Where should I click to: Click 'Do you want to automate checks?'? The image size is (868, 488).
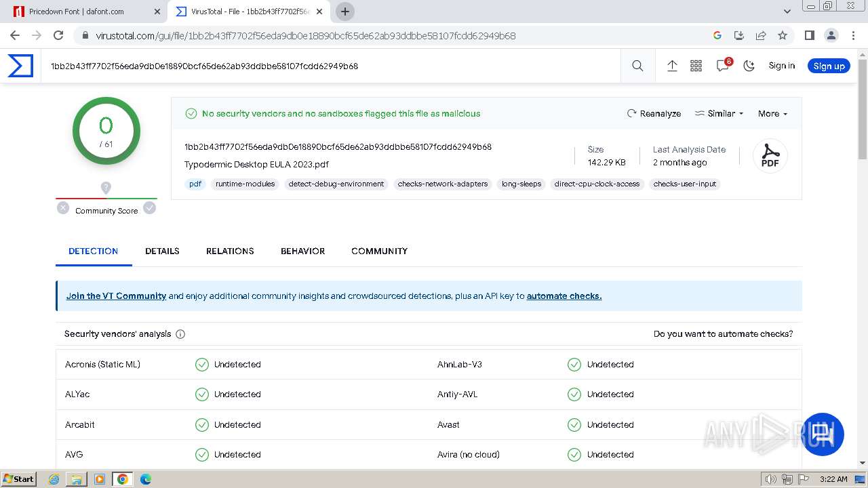click(x=723, y=334)
